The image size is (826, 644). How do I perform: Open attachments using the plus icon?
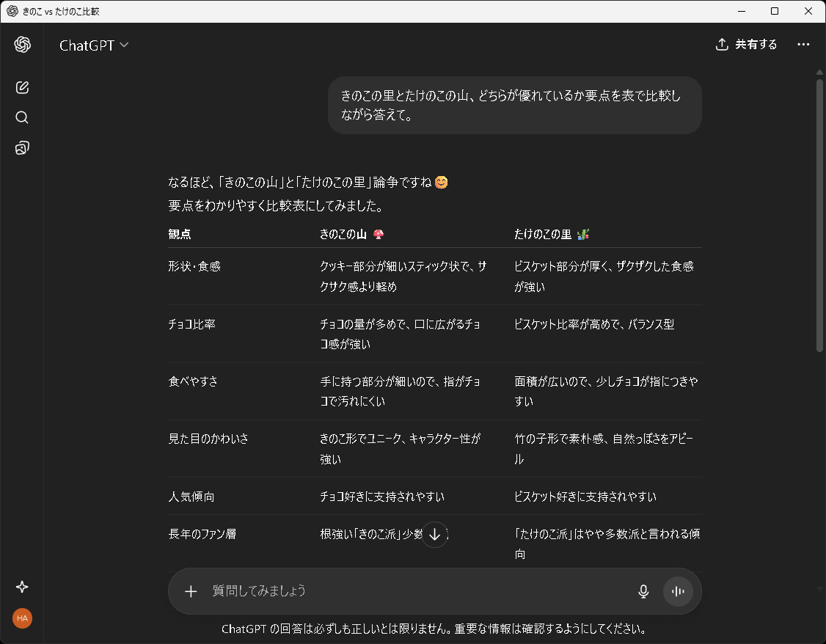[191, 591]
